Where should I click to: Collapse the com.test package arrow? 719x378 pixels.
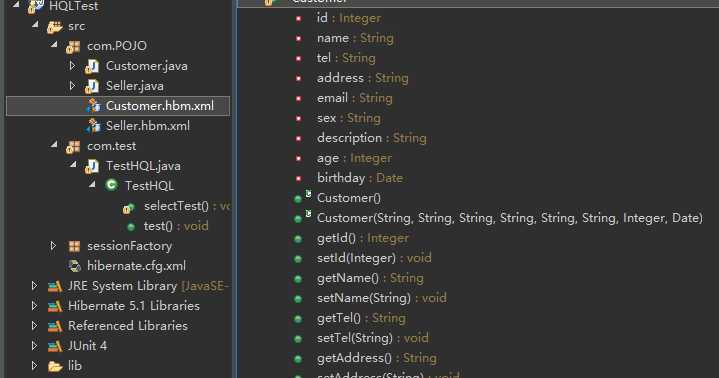pyautogui.click(x=54, y=145)
